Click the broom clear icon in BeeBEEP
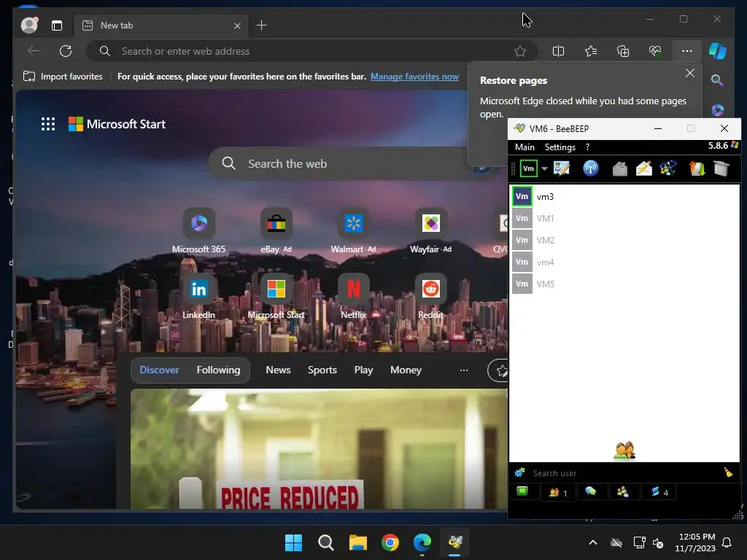The height and width of the screenshot is (560, 747). coord(728,472)
